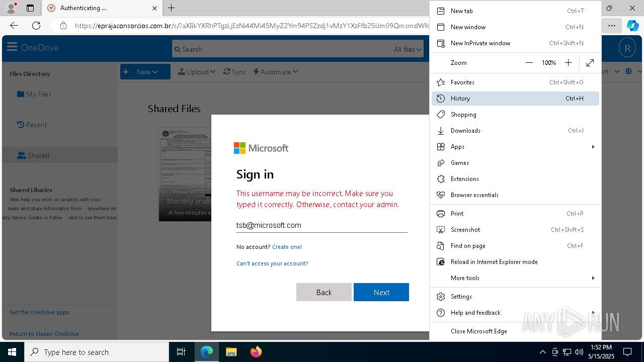This screenshot has width=644, height=362.
Task: Open File Explorer from taskbar
Action: click(231, 352)
